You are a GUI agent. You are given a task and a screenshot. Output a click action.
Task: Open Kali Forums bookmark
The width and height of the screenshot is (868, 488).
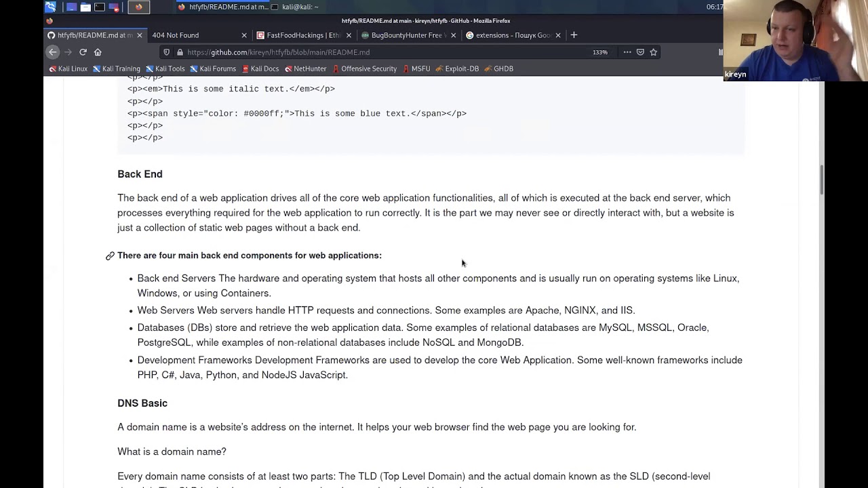[213, 68]
